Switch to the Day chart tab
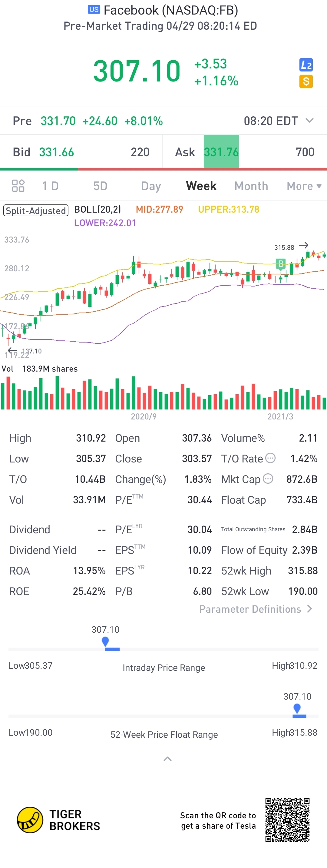 [151, 186]
